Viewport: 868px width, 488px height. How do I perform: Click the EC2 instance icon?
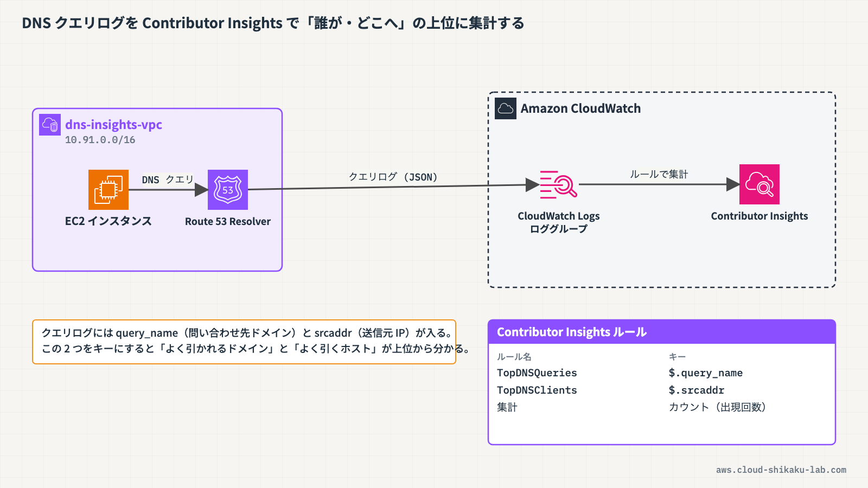[x=108, y=190]
